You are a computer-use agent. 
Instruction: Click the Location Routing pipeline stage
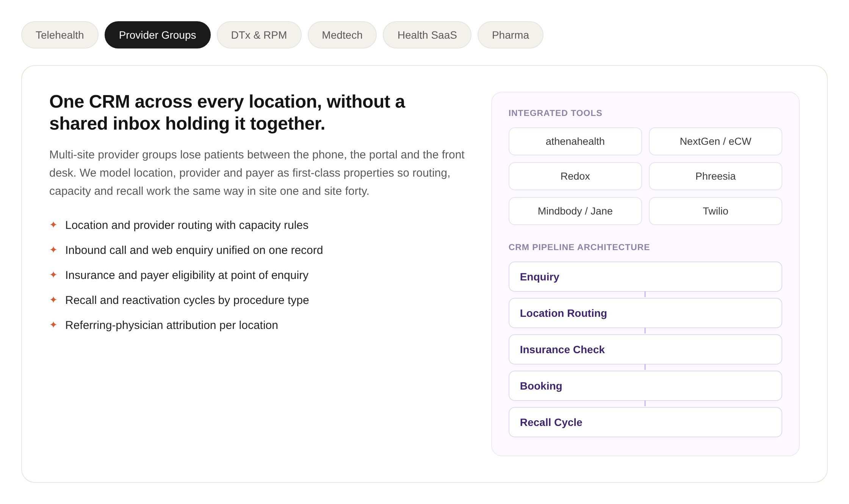pos(645,313)
